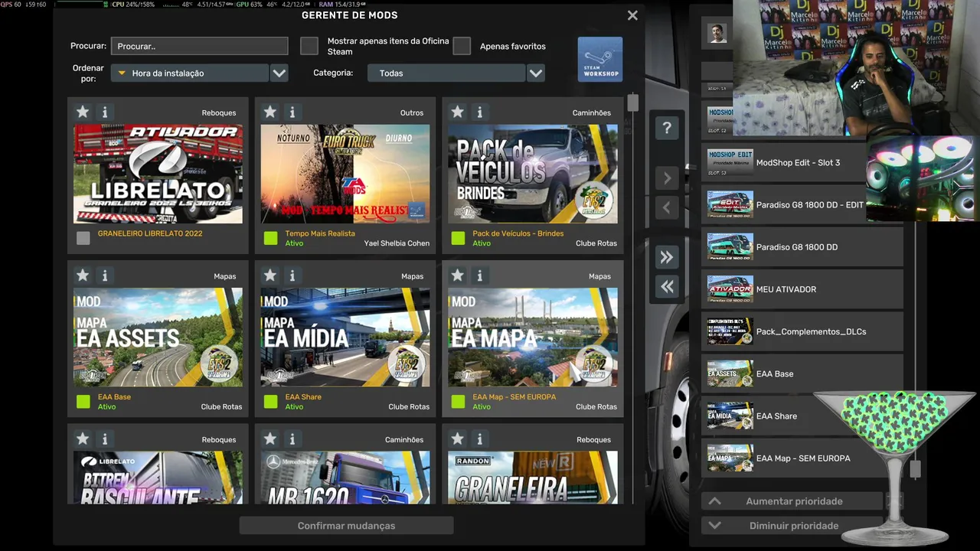This screenshot has width=980, height=551.
Task: Click Diminuir prioridade button
Action: [794, 526]
